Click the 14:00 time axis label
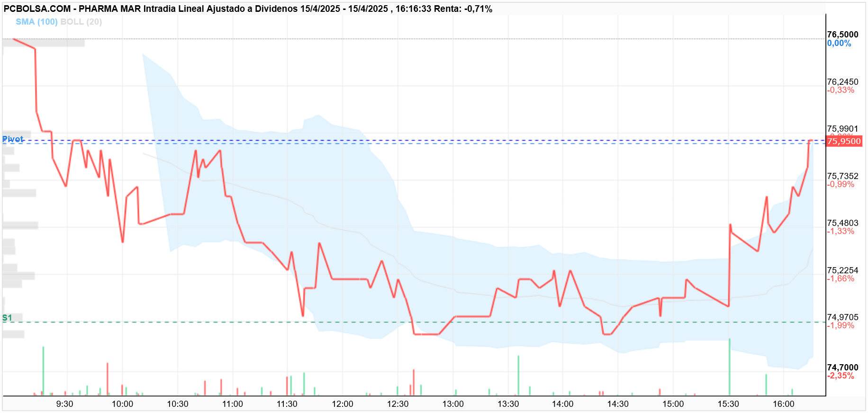Viewport: 868px width, 413px height. click(x=562, y=404)
